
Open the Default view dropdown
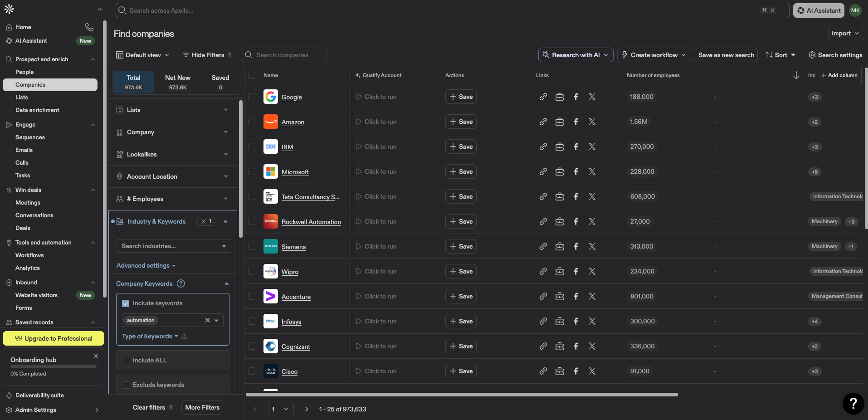click(143, 55)
